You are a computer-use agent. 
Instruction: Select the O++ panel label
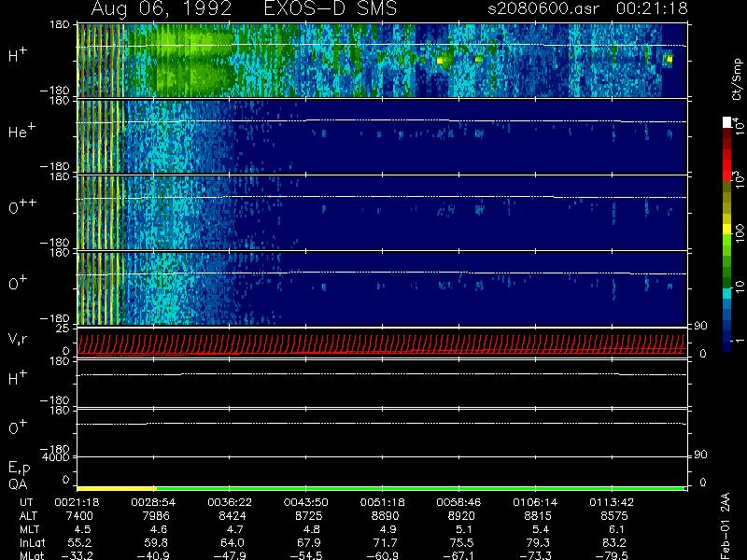tap(22, 206)
